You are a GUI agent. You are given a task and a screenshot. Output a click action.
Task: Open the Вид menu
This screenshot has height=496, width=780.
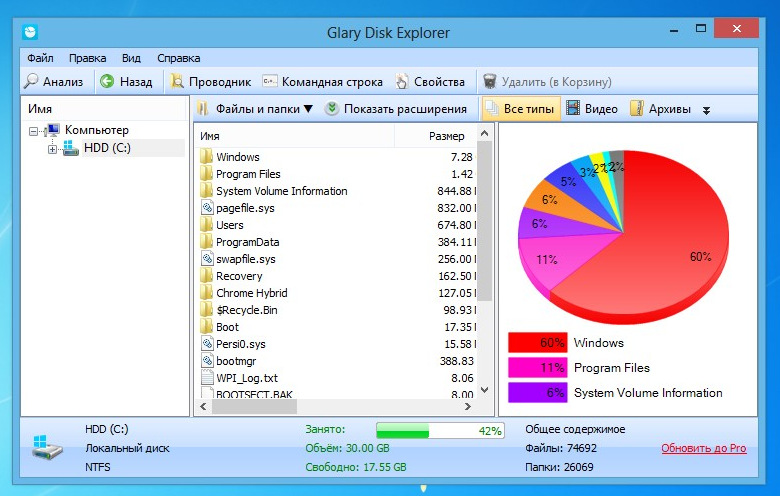coord(131,58)
